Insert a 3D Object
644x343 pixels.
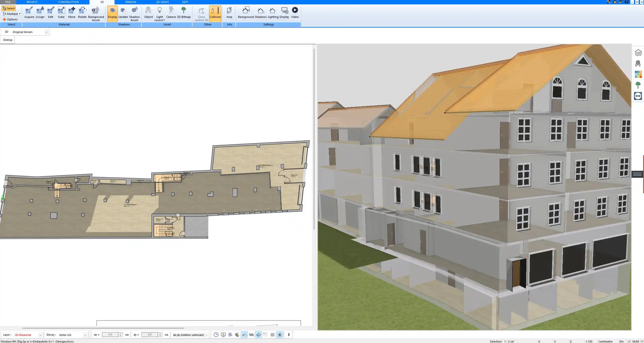pyautogui.click(x=148, y=13)
